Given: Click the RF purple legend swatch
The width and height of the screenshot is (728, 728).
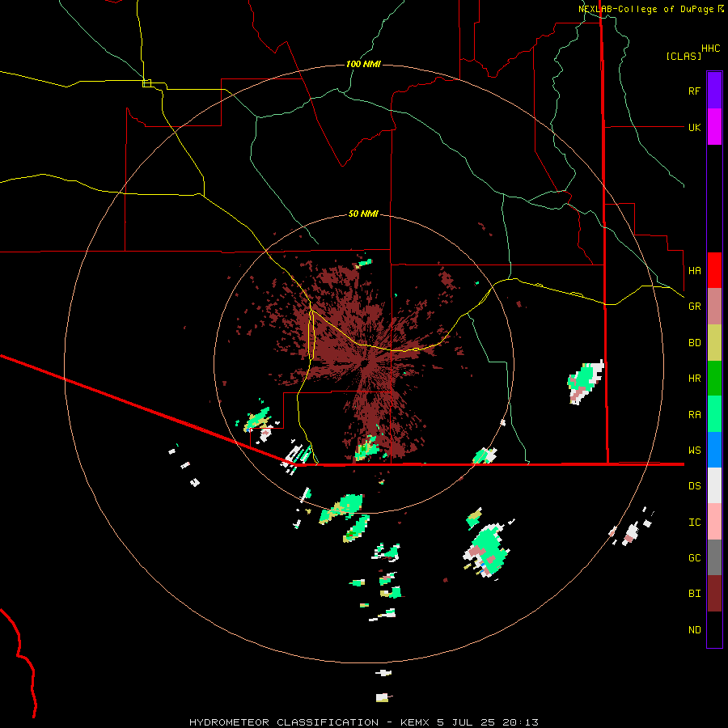Looking at the screenshot, I should coord(714,91).
